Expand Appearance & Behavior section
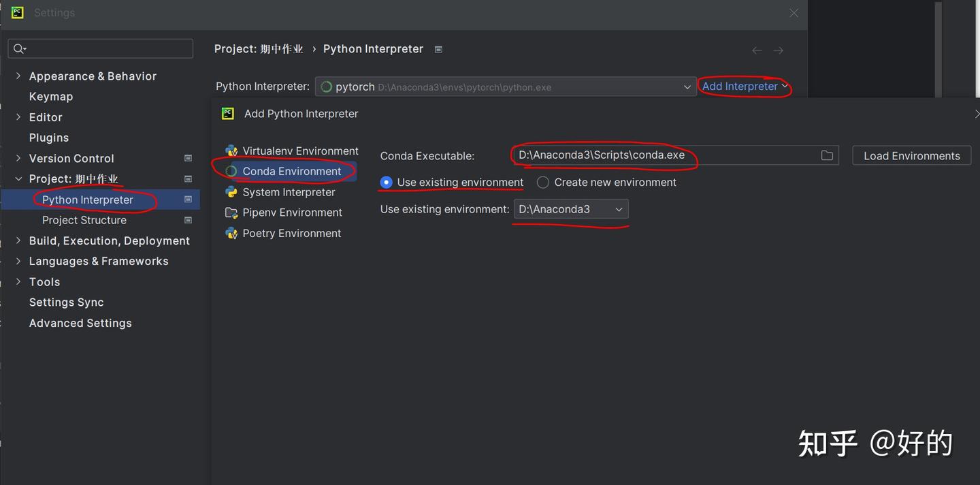Image resolution: width=980 pixels, height=485 pixels. coord(18,76)
